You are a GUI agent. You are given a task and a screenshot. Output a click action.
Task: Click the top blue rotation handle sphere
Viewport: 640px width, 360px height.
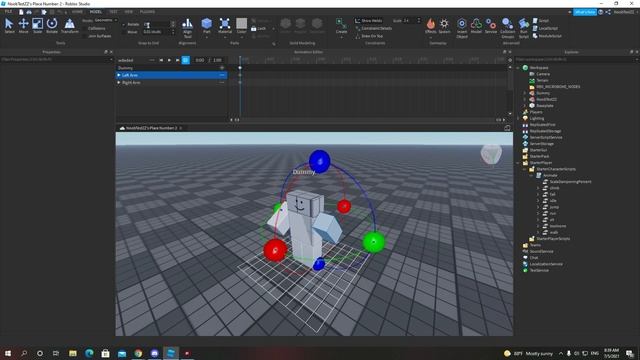319,161
